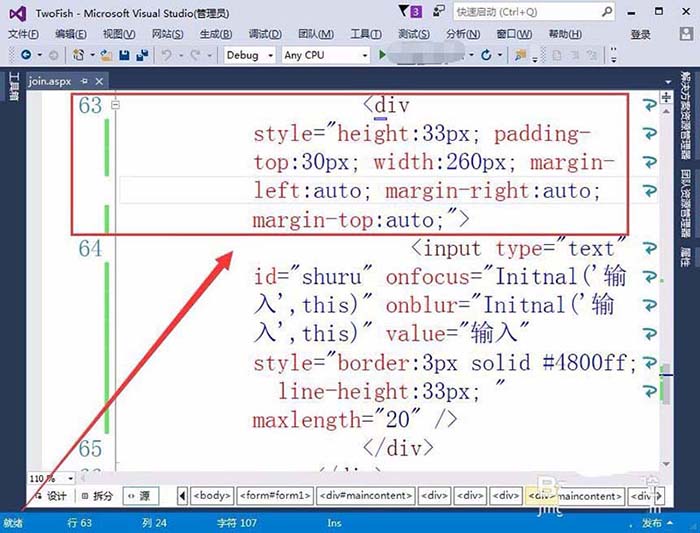Select the <div#maincontent> breadcrumb tag
700x533 pixels.
[366, 496]
